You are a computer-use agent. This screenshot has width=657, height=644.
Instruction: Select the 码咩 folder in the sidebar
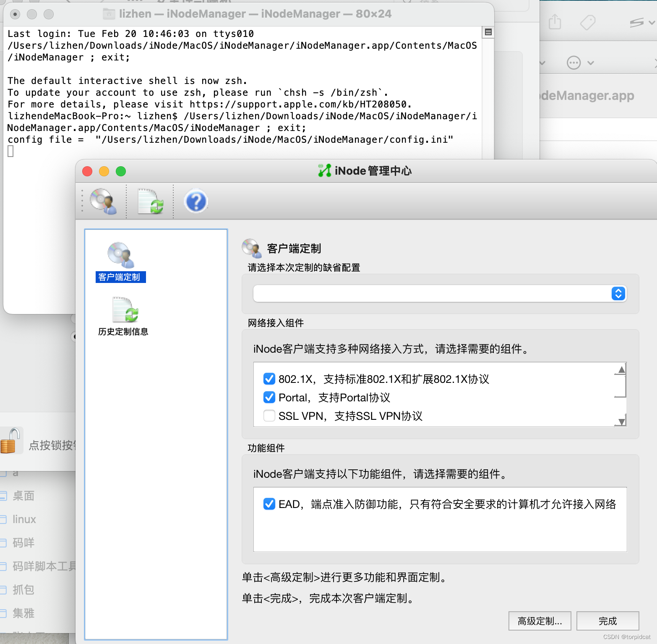(23, 543)
